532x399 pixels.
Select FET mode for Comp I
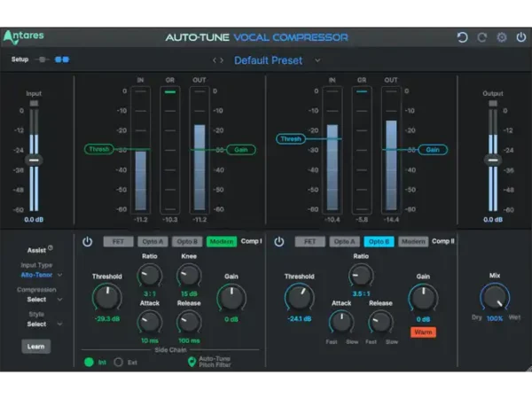(118, 241)
